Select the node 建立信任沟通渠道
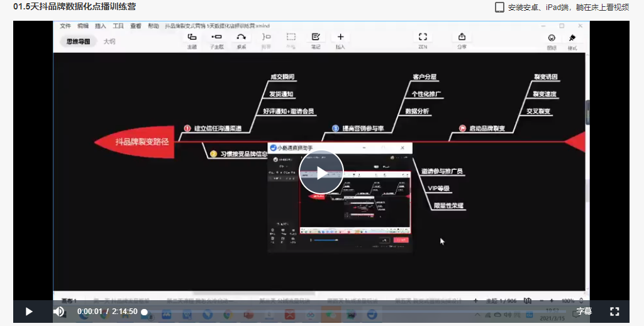This screenshot has height=326, width=644. (218, 128)
